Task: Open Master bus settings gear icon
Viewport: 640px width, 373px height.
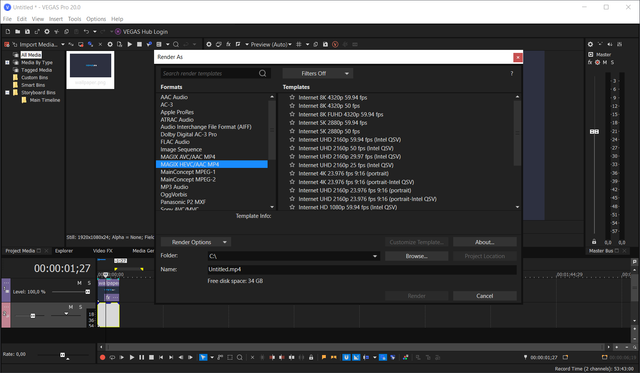Action: (x=590, y=44)
